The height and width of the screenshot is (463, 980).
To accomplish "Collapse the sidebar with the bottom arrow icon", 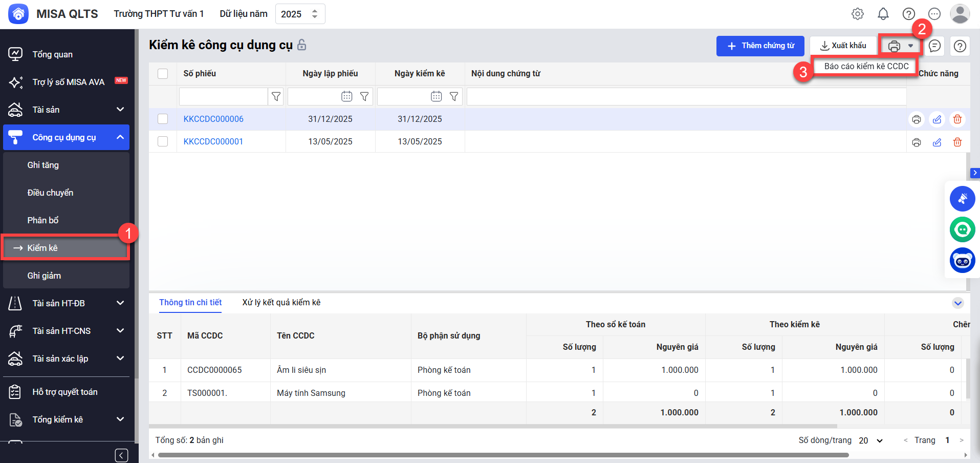I will [x=121, y=455].
